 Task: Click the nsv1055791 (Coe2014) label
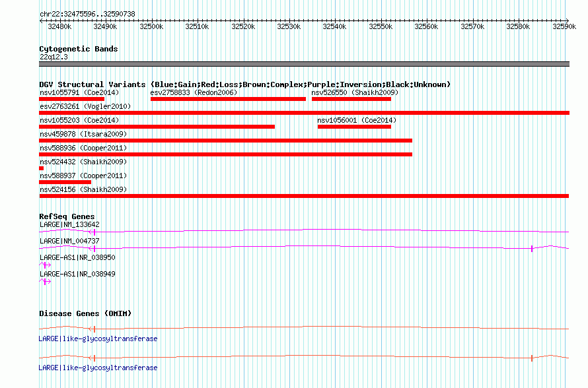pos(79,92)
